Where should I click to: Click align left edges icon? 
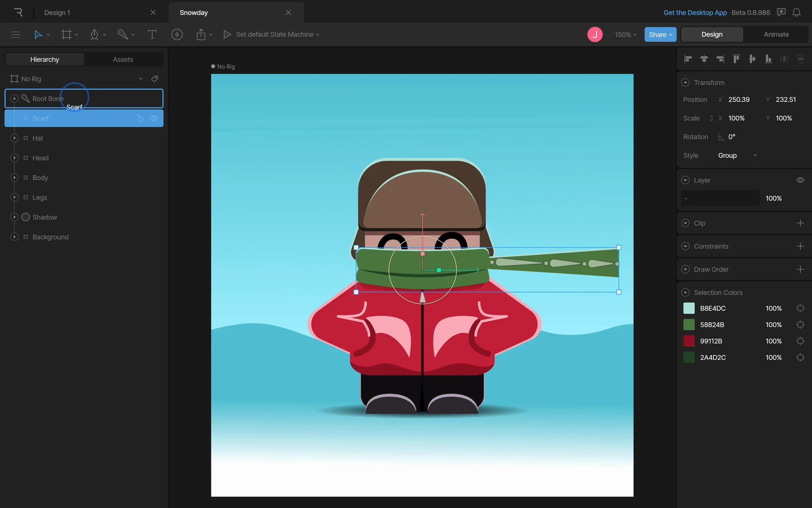(688, 59)
